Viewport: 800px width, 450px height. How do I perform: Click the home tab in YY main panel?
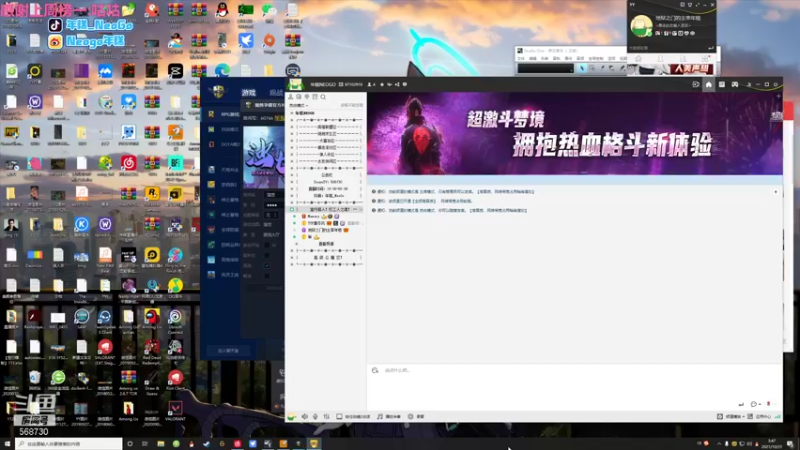coord(638,59)
